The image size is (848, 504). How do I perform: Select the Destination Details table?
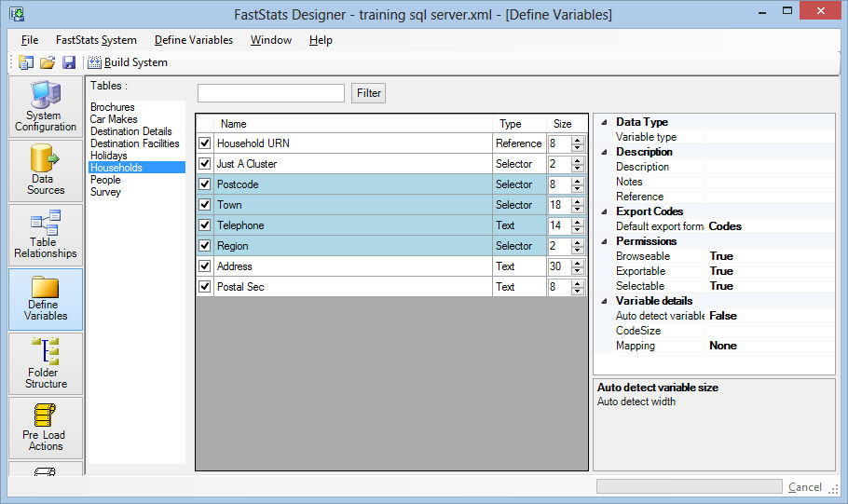130,131
